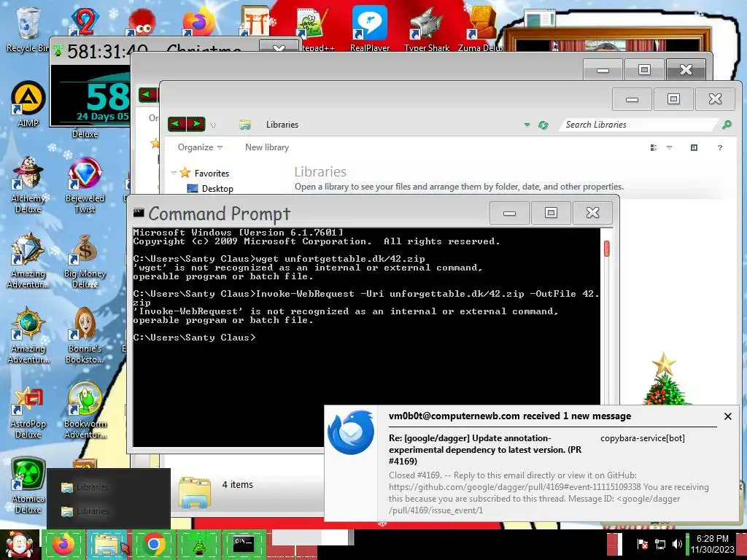Click the Thunderbird icon in the notification

pos(351,432)
